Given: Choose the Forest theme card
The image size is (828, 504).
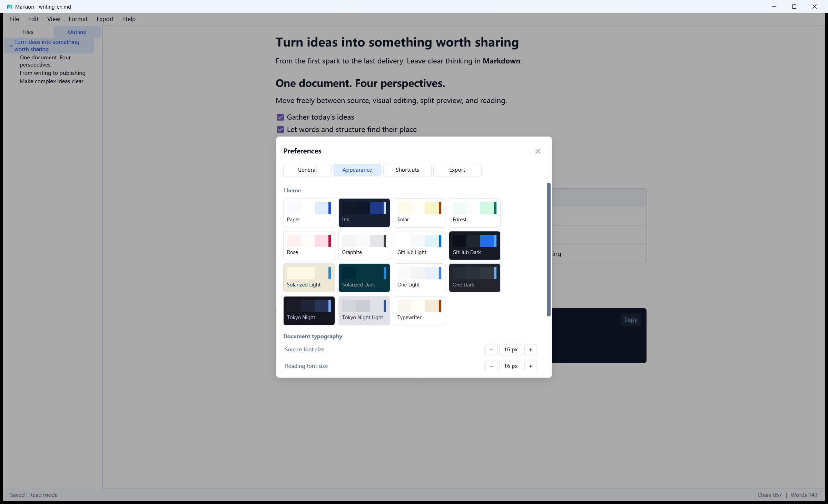Looking at the screenshot, I should tap(474, 213).
